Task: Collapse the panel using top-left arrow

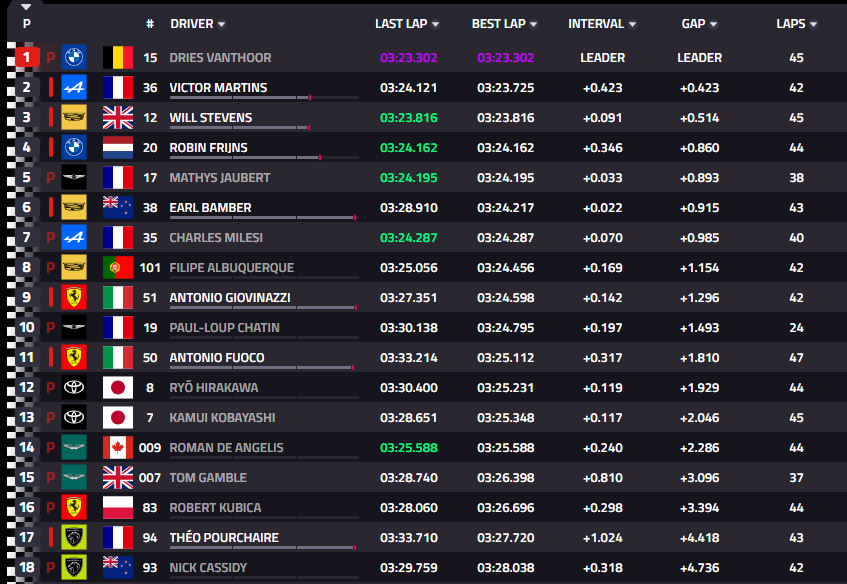Action: tap(26, 7)
